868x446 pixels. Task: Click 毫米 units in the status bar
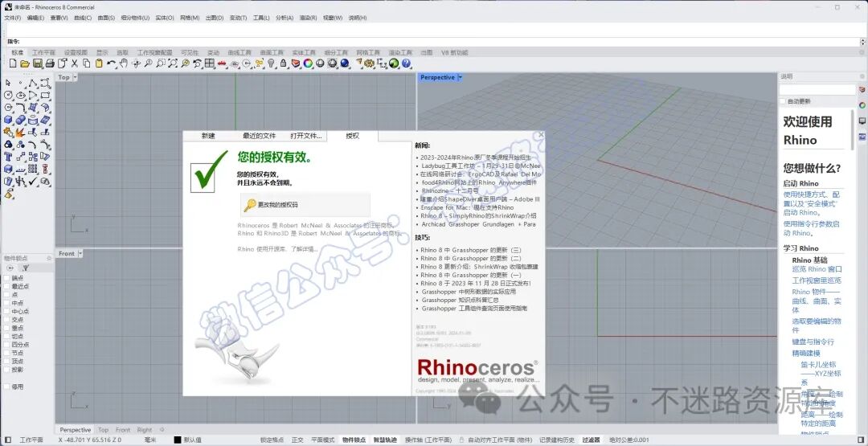coord(150,440)
